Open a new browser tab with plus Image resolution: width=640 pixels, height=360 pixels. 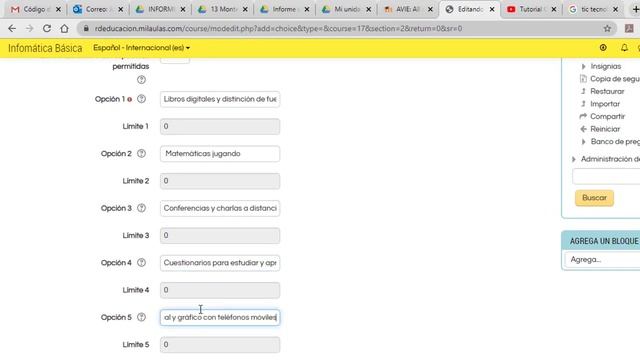tap(636, 9)
